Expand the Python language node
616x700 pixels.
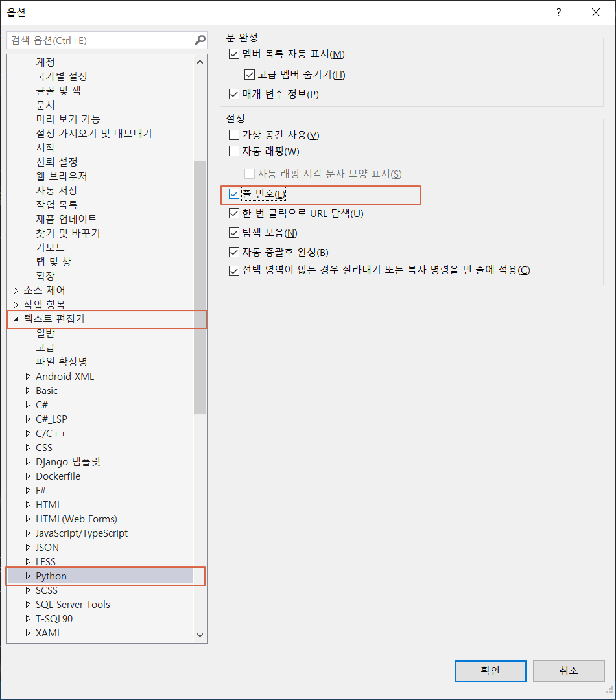coord(28,576)
